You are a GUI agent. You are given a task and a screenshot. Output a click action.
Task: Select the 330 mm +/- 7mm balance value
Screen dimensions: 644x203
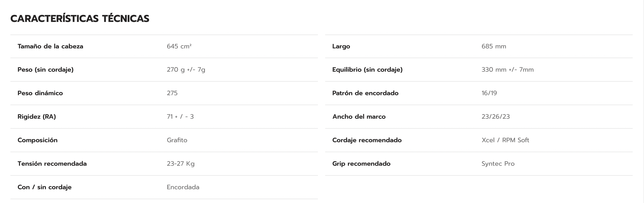click(x=508, y=70)
